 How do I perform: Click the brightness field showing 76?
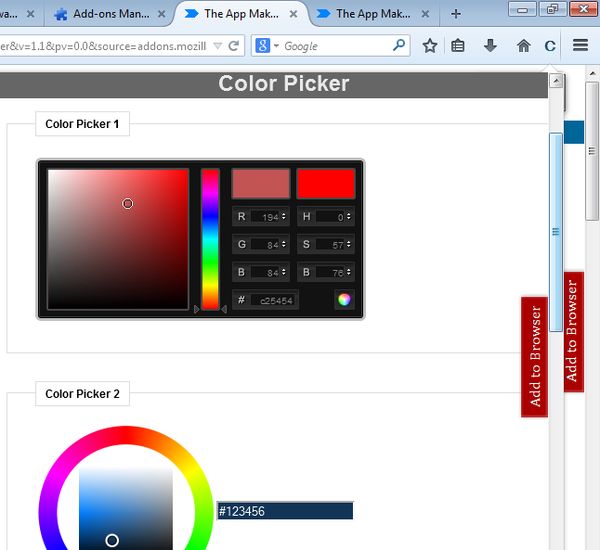(331, 273)
